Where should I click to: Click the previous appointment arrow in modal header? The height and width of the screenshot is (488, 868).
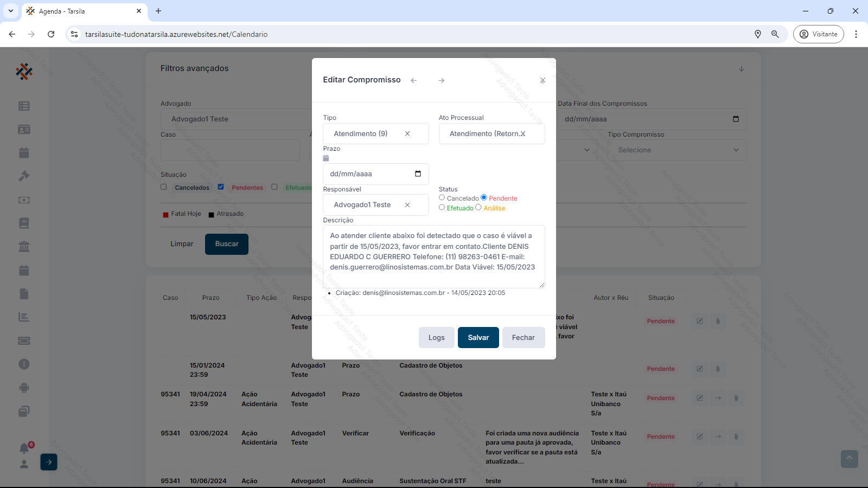tap(414, 80)
